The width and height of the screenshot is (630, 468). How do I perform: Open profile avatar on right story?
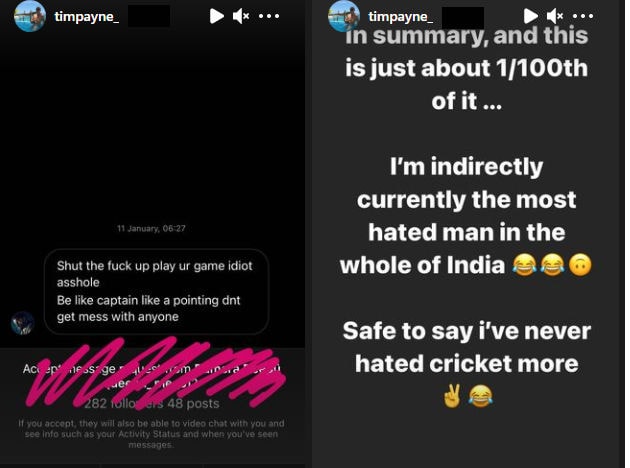pyautogui.click(x=344, y=16)
